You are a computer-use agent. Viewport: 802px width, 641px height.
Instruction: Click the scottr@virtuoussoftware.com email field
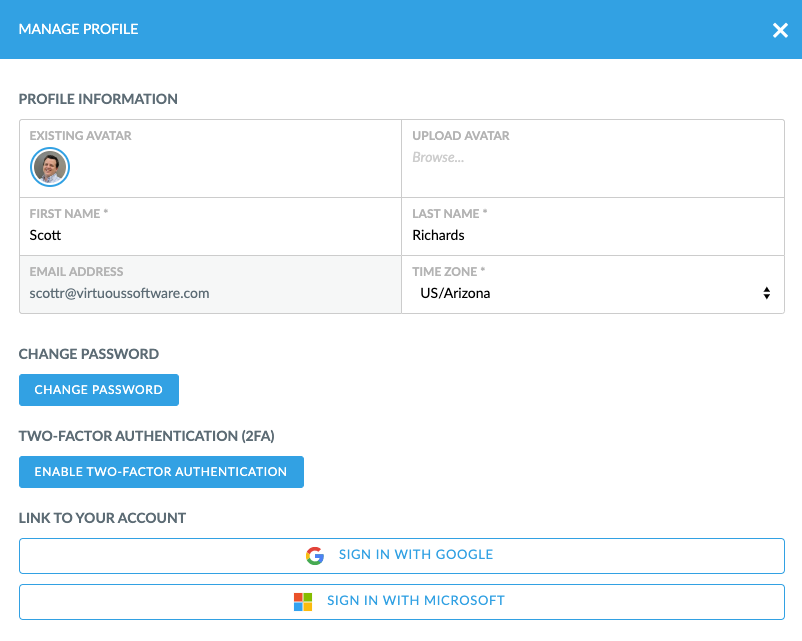click(120, 294)
